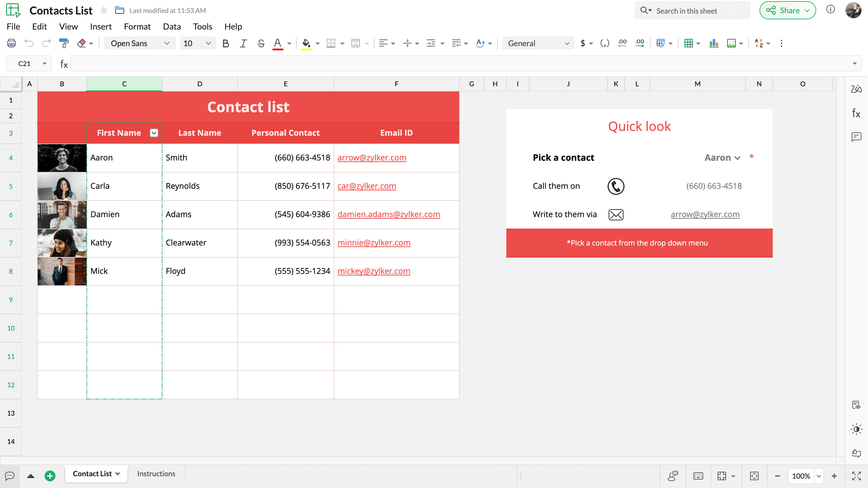Viewport: 868px width, 488px height.
Task: Add a new sheet with the plus button
Action: point(50,476)
